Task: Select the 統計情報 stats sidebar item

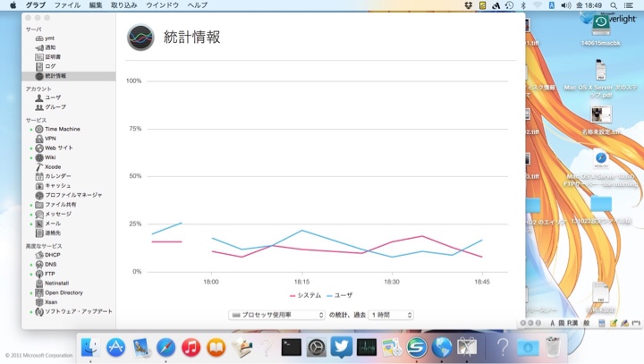Action: coord(69,76)
